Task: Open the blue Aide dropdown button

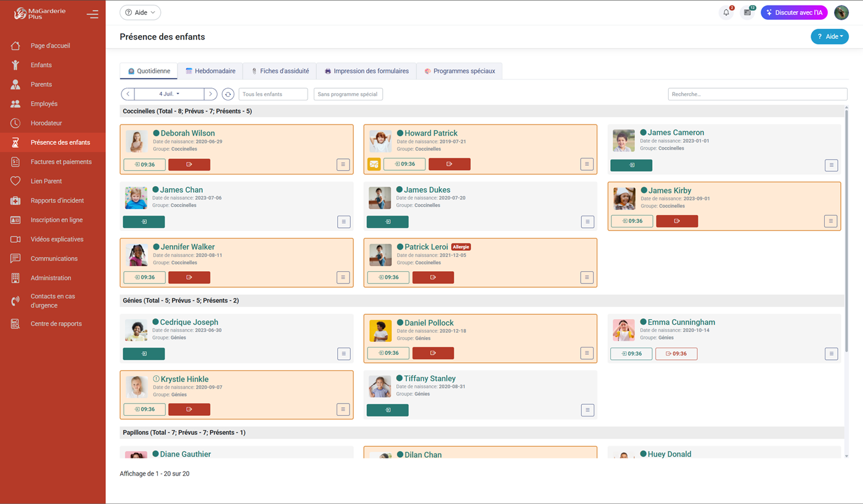Action: 829,37
